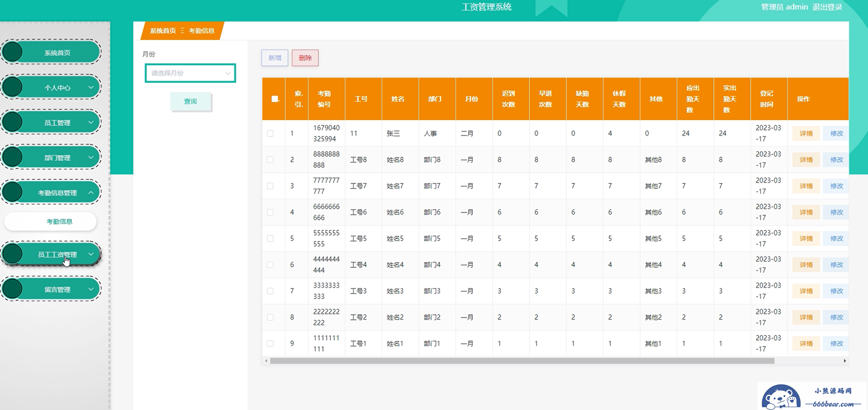Click the 查询 search button
Image resolution: width=868 pixels, height=410 pixels.
pyautogui.click(x=190, y=101)
